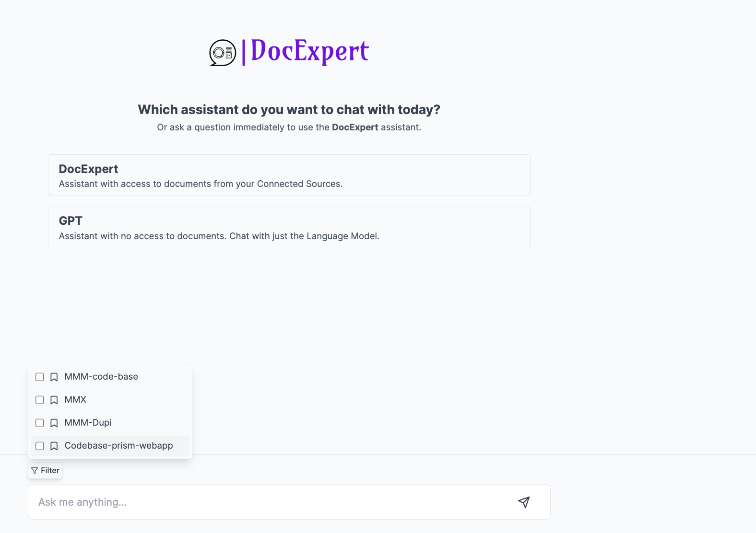Click the bookmark icon beside MMM-Dupi
Screen dimensions: 756x533
pos(54,423)
